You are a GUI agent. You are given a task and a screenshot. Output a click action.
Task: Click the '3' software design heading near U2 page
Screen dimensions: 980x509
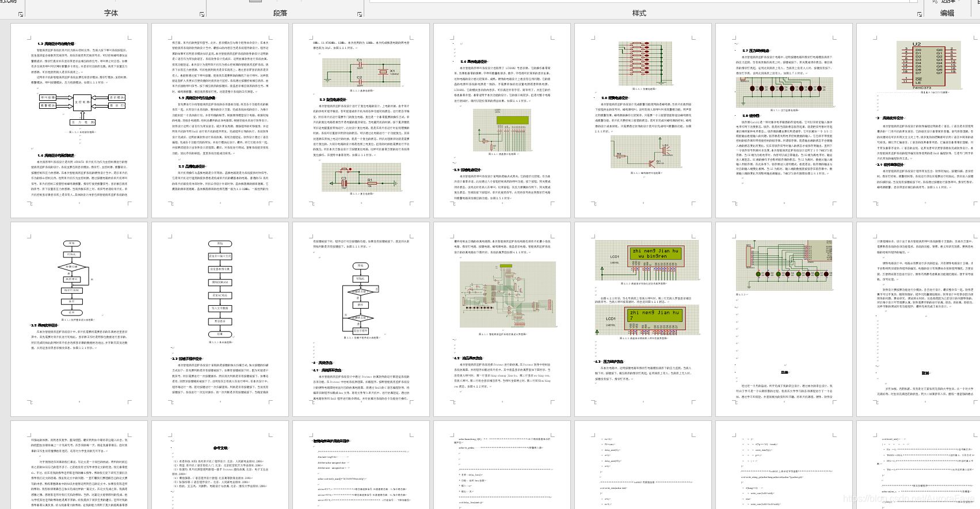(891, 118)
